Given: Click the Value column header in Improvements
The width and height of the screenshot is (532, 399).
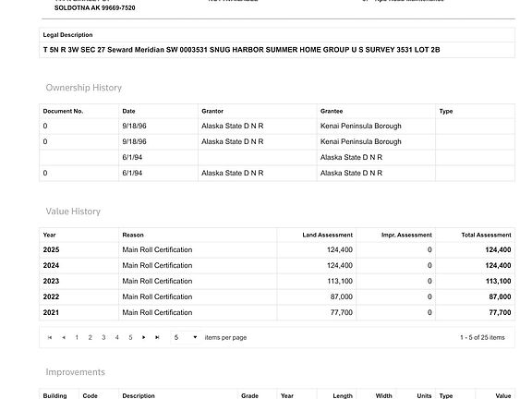Looking at the screenshot, I should pos(503,396).
